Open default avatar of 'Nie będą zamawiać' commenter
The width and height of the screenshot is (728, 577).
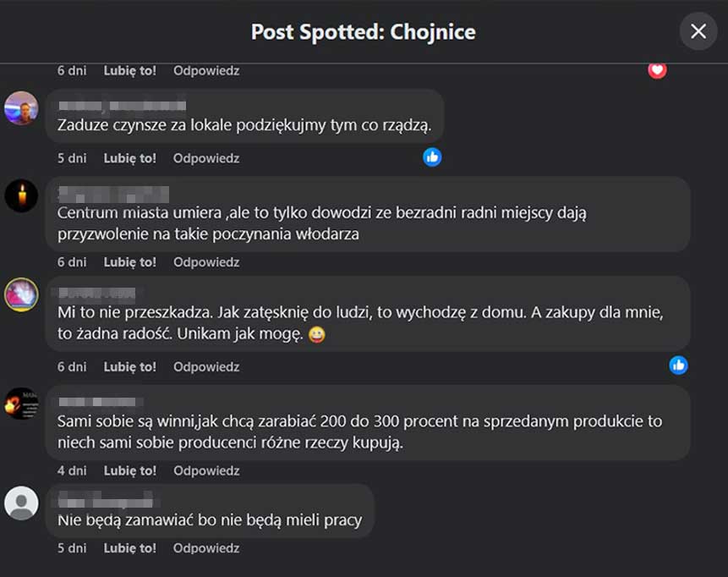(x=21, y=503)
